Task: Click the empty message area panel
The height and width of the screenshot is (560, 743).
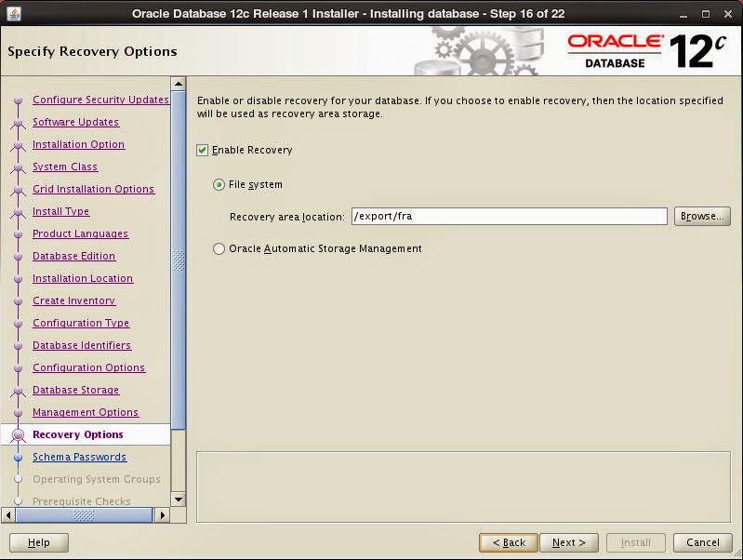Action: (463, 487)
